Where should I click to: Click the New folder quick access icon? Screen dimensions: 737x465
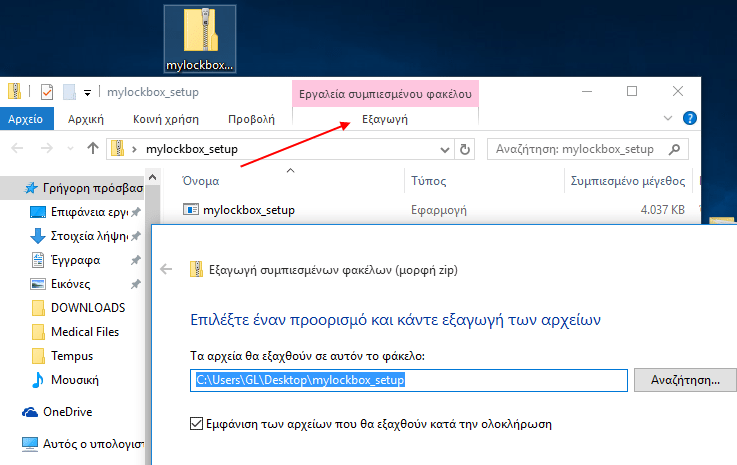coord(69,92)
